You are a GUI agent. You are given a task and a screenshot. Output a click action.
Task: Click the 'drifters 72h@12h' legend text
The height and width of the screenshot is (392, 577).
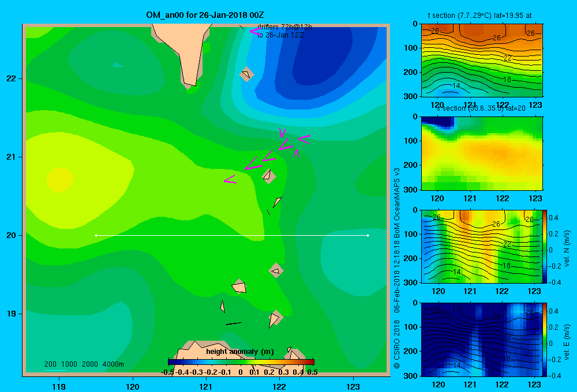click(284, 27)
